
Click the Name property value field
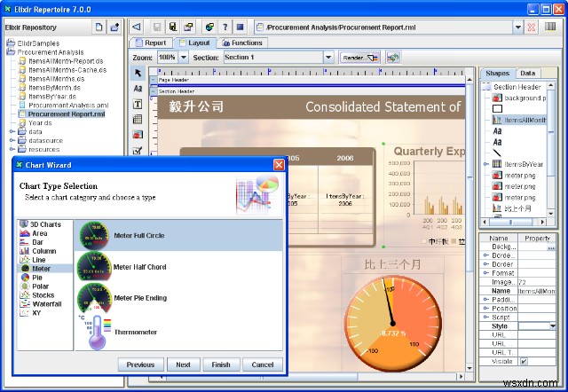click(537, 291)
